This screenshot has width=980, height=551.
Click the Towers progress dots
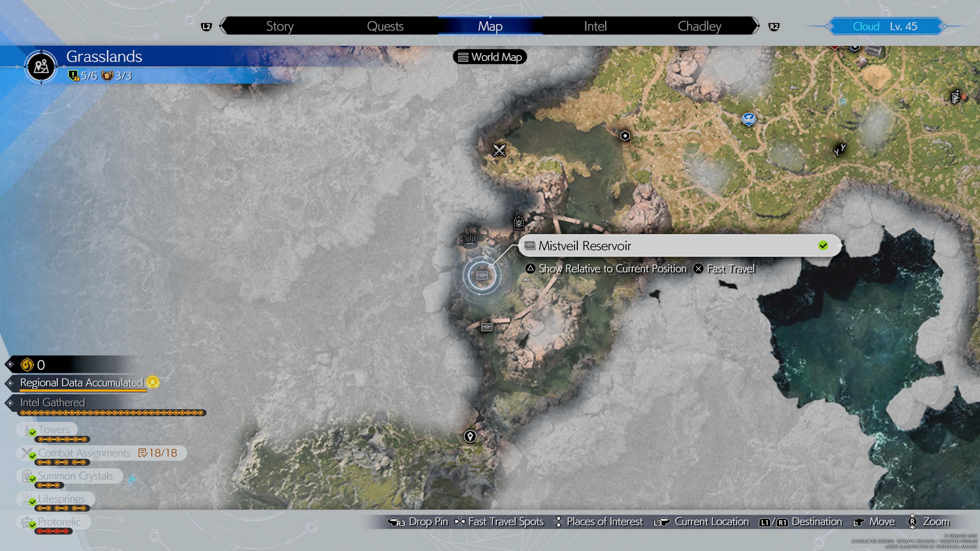(x=62, y=440)
